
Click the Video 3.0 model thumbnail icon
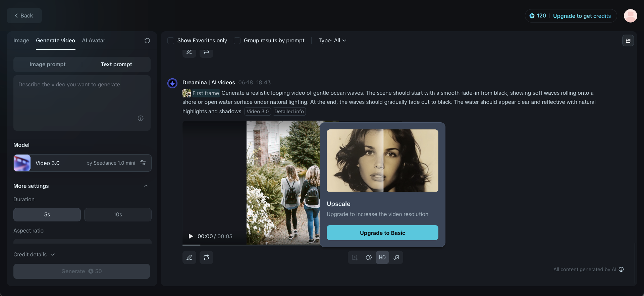(22, 163)
